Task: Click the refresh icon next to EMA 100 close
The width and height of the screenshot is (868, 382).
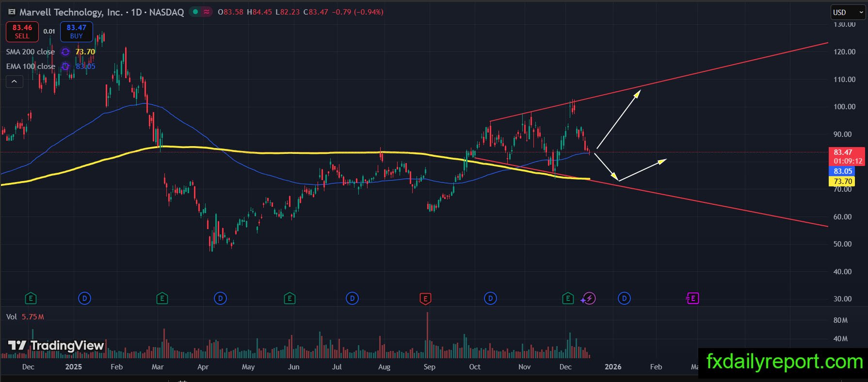Action: 65,66
